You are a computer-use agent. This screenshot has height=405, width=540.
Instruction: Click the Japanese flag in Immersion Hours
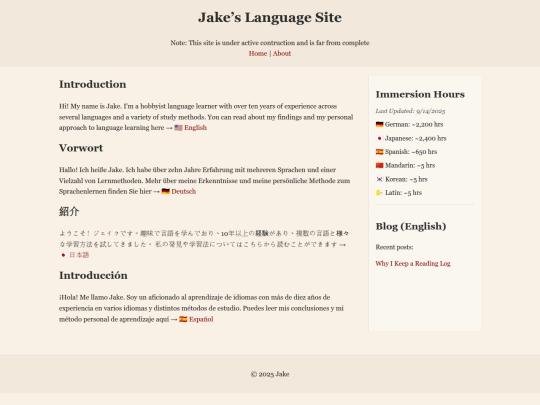coord(380,138)
